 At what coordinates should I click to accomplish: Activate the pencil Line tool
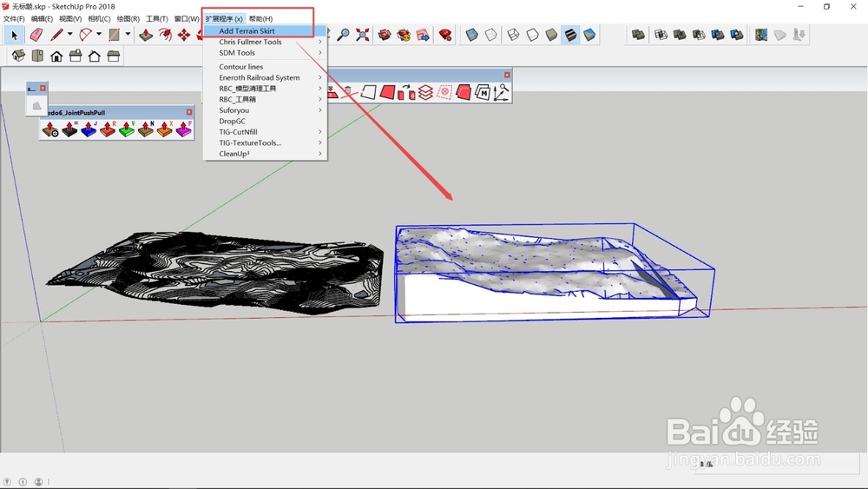click(56, 35)
